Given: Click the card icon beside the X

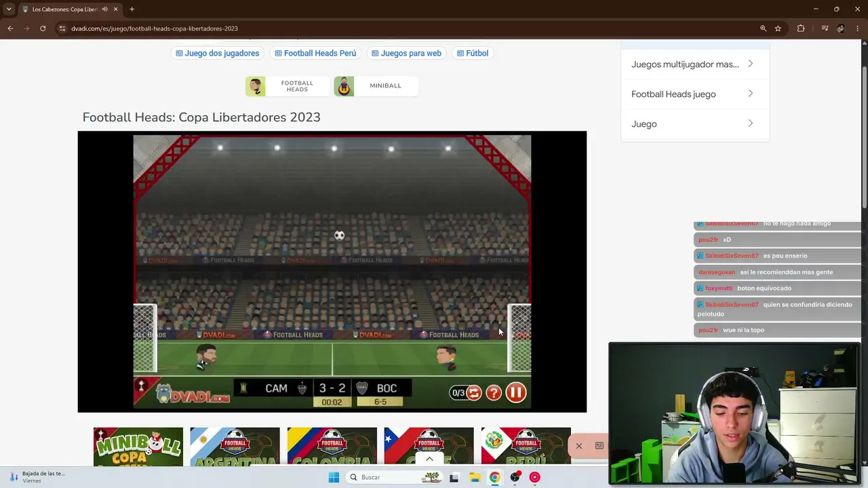Looking at the screenshot, I should (x=599, y=445).
